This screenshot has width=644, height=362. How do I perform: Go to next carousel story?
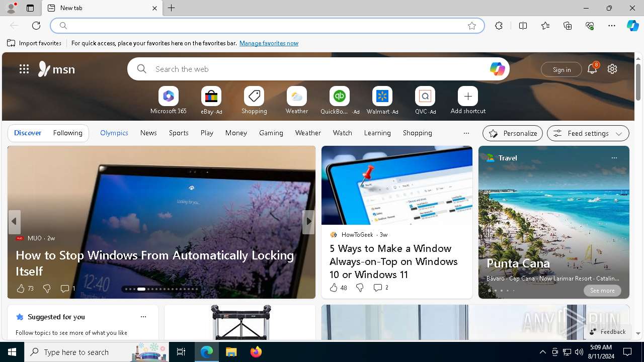pos(308,221)
